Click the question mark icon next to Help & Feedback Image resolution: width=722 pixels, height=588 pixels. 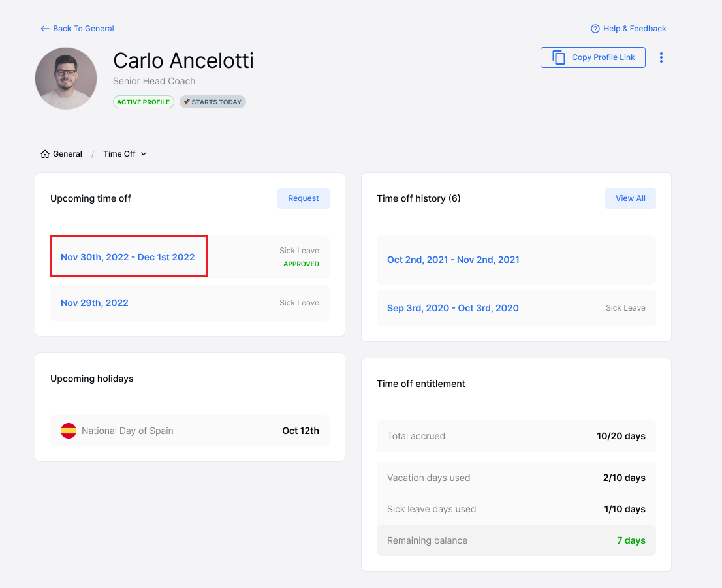tap(595, 29)
